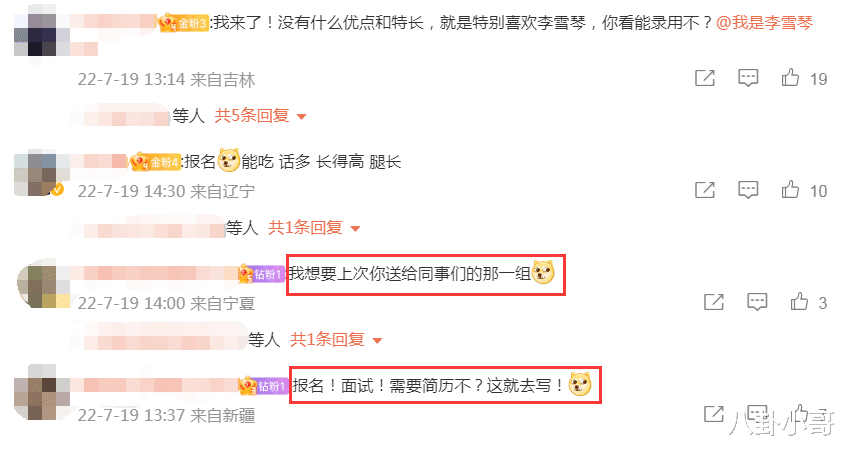Reply to the comment posted from 吉林

pyautogui.click(x=748, y=78)
